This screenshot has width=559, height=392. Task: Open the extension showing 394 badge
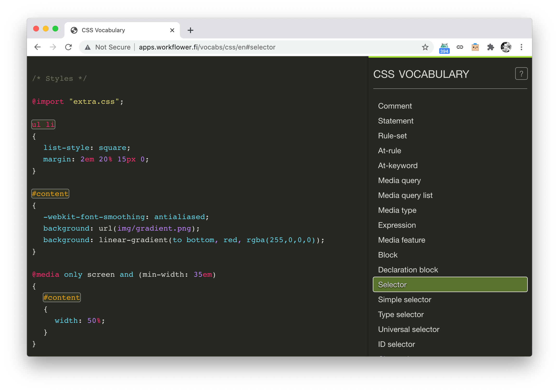tap(444, 47)
